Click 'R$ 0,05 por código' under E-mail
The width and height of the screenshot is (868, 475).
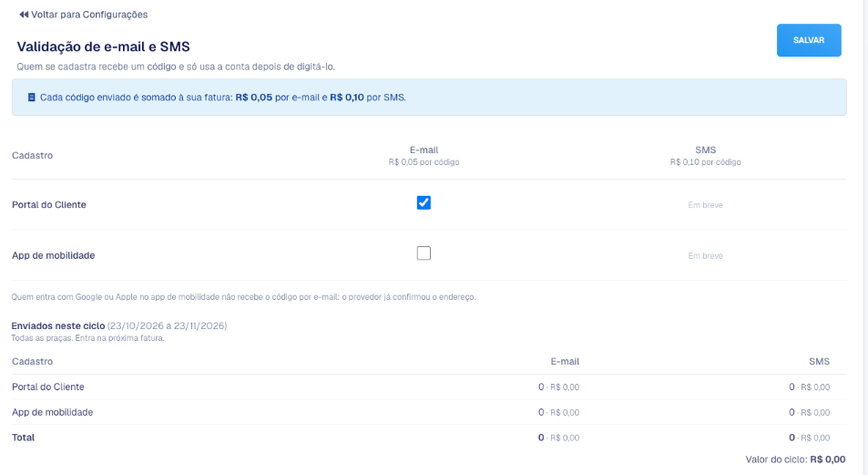(424, 162)
